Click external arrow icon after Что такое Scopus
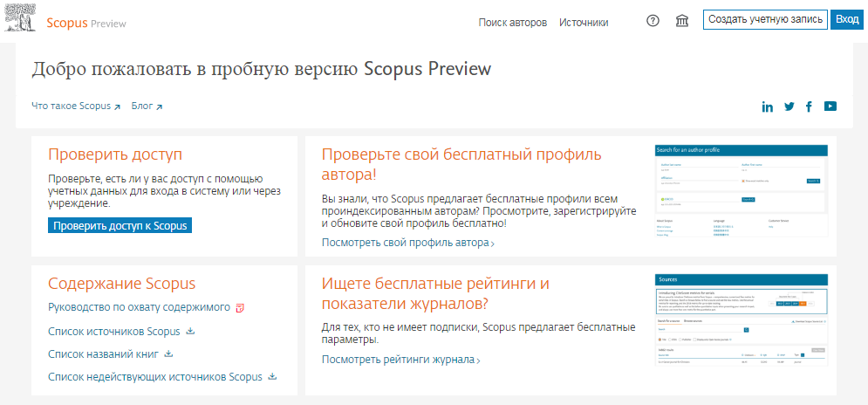 pos(117,107)
